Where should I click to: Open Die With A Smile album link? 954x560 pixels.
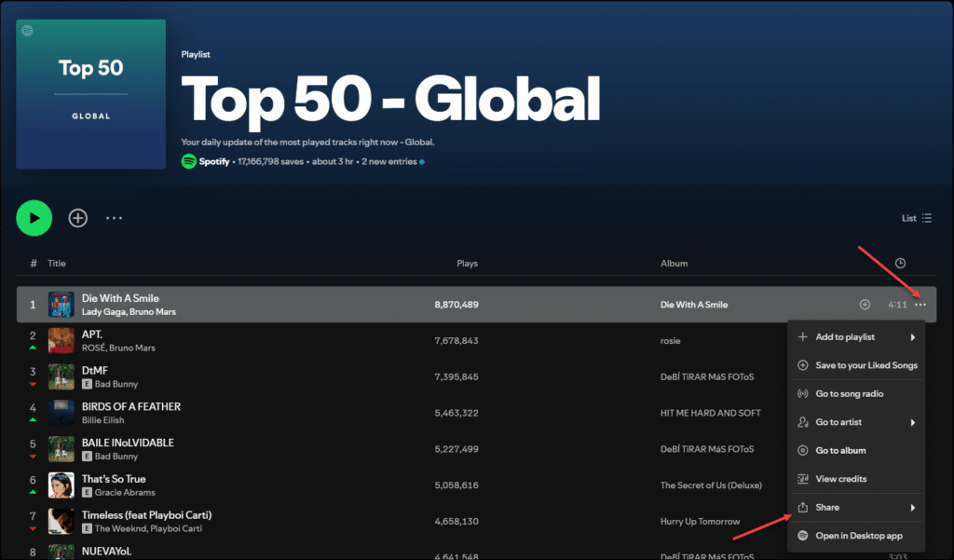(694, 305)
